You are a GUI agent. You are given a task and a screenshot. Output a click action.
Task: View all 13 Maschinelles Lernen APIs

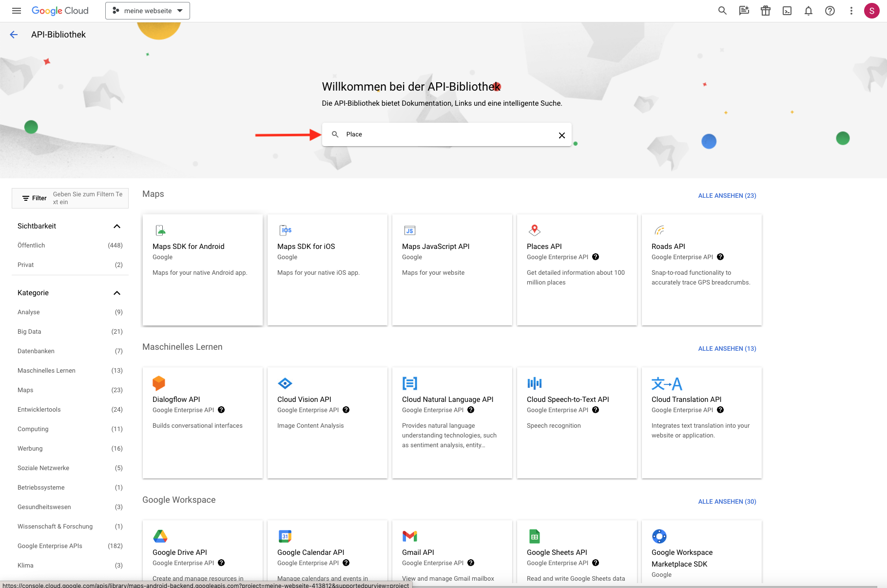coord(727,349)
